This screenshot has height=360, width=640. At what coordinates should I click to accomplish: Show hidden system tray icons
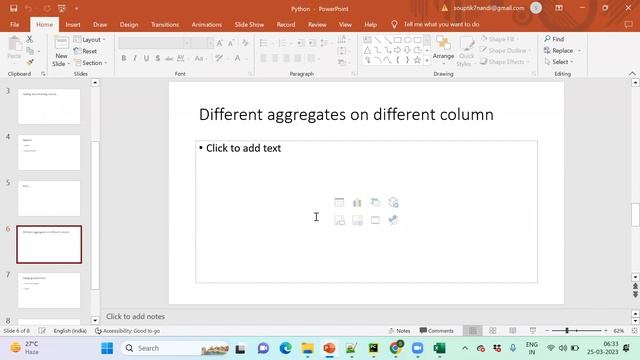pos(464,348)
